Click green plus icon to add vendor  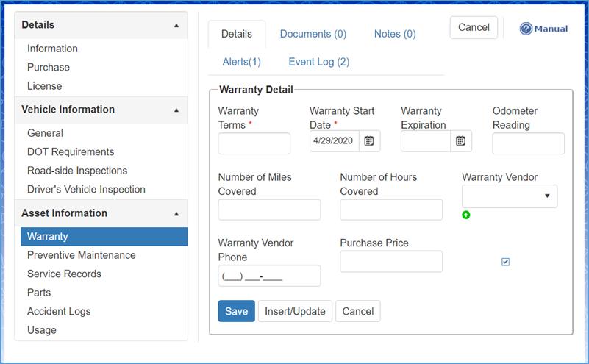pos(466,215)
